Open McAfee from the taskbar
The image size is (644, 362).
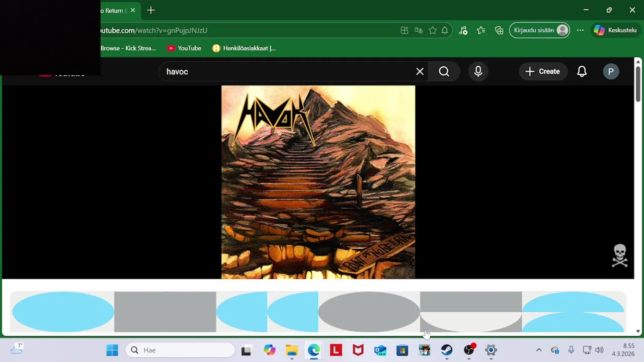click(358, 350)
